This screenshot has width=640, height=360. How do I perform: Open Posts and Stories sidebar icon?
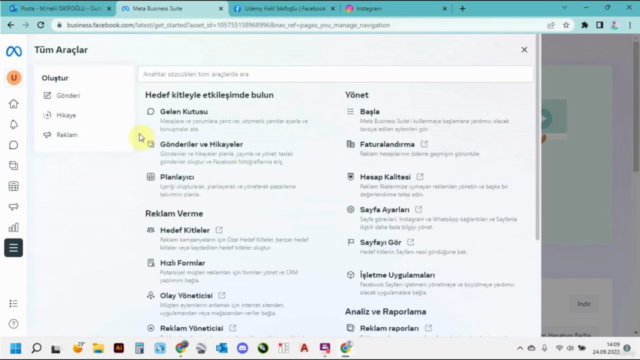(x=13, y=166)
